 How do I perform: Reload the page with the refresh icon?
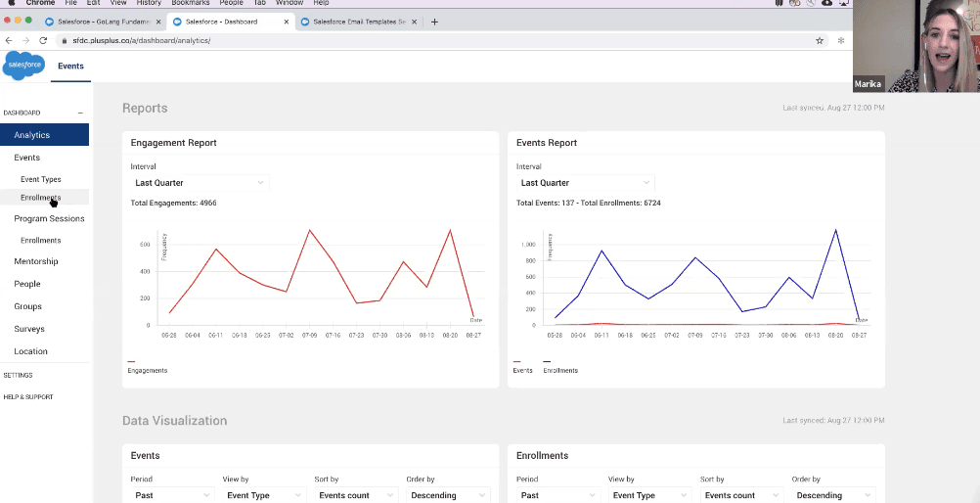pyautogui.click(x=43, y=40)
